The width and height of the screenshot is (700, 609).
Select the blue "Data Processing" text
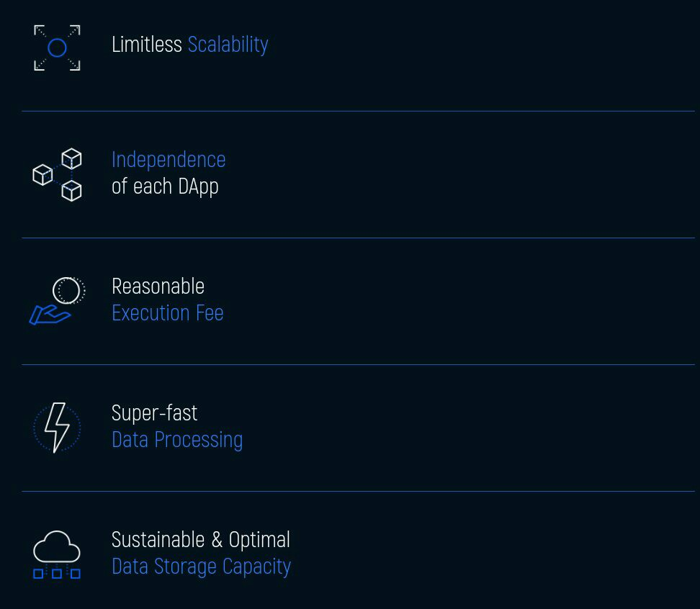pos(177,440)
